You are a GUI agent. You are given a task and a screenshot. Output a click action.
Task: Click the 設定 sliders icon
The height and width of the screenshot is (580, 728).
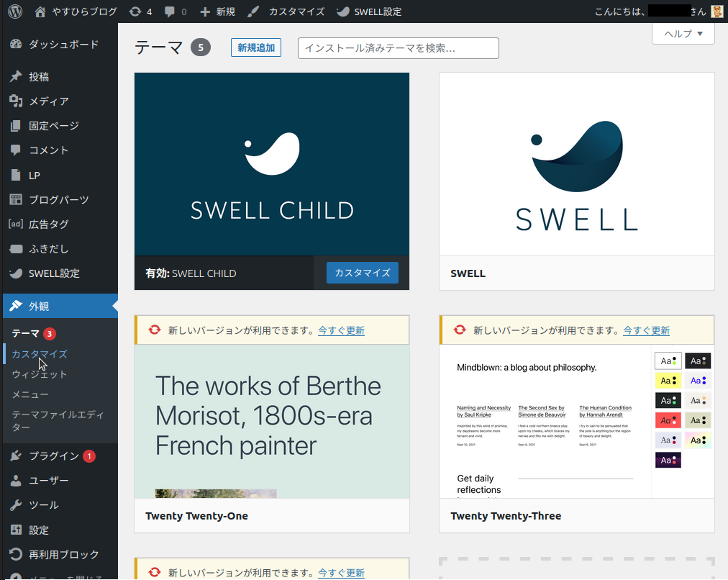pos(16,530)
